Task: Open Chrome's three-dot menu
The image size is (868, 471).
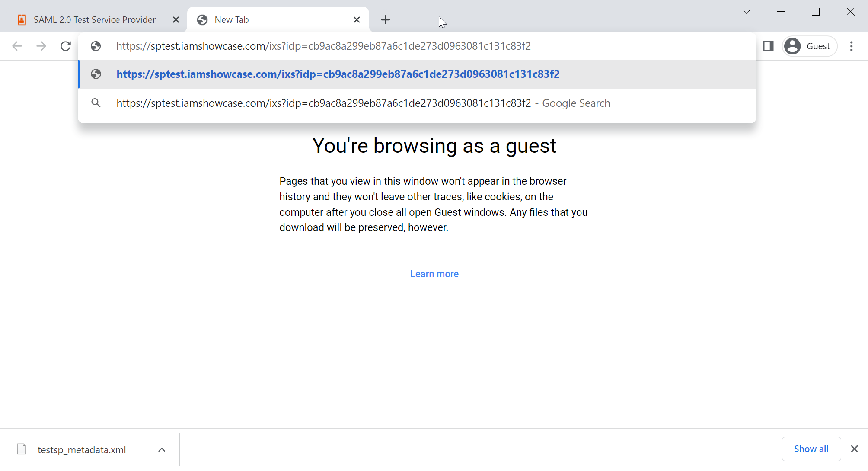Action: pyautogui.click(x=851, y=46)
